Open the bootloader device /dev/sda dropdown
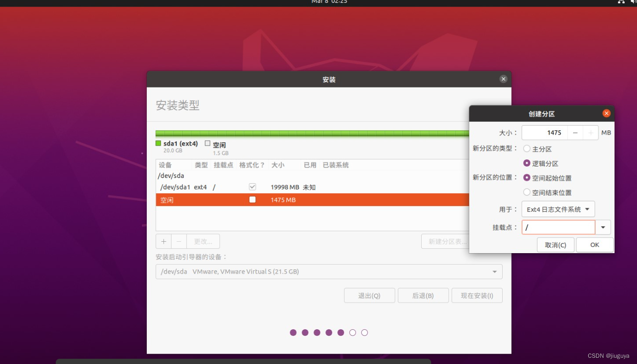 329,272
